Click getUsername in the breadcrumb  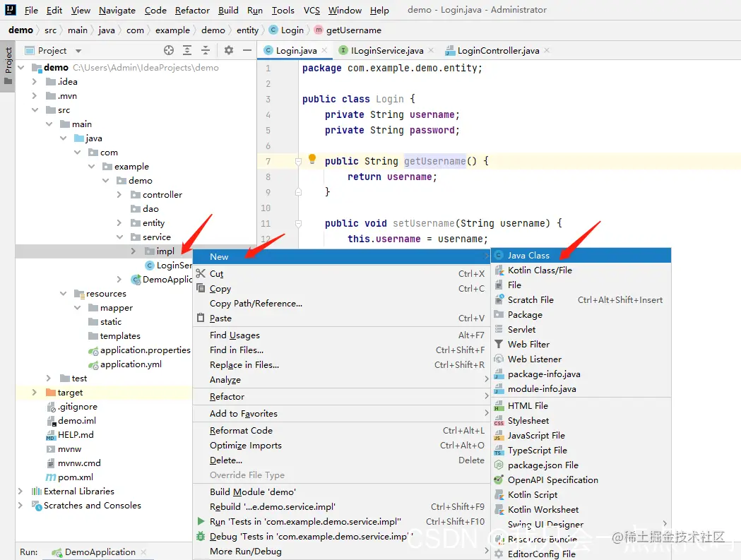(353, 30)
